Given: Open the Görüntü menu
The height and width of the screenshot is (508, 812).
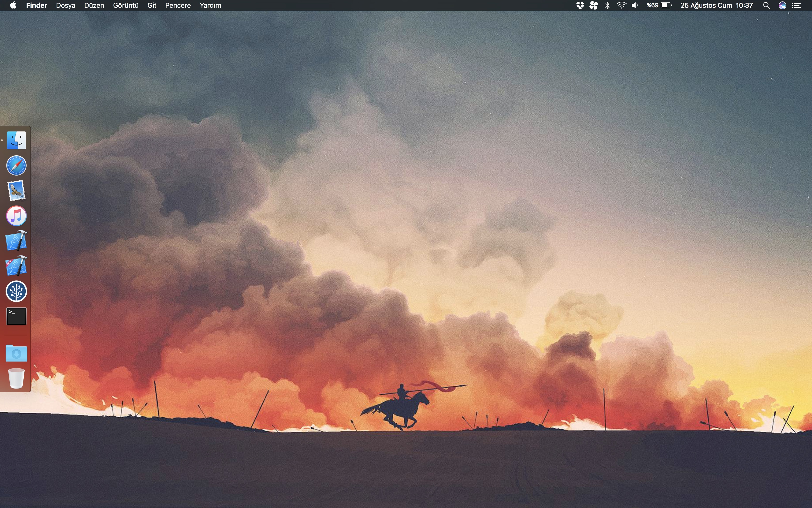Looking at the screenshot, I should (126, 5).
